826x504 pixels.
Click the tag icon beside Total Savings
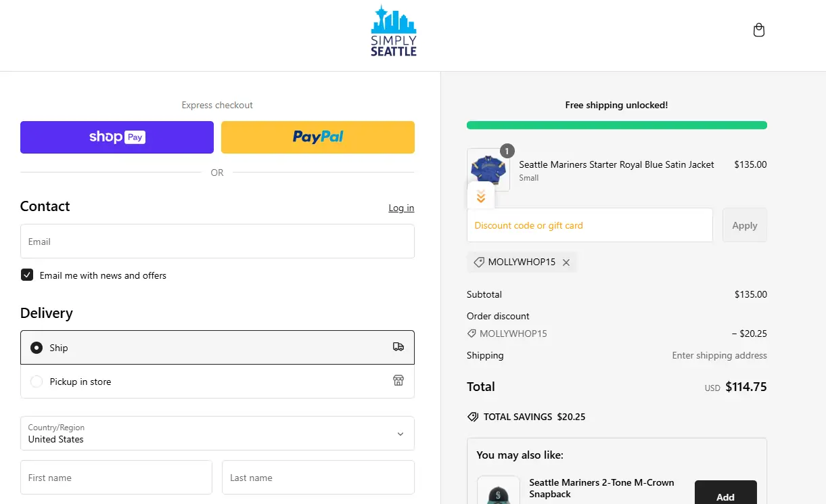click(473, 417)
